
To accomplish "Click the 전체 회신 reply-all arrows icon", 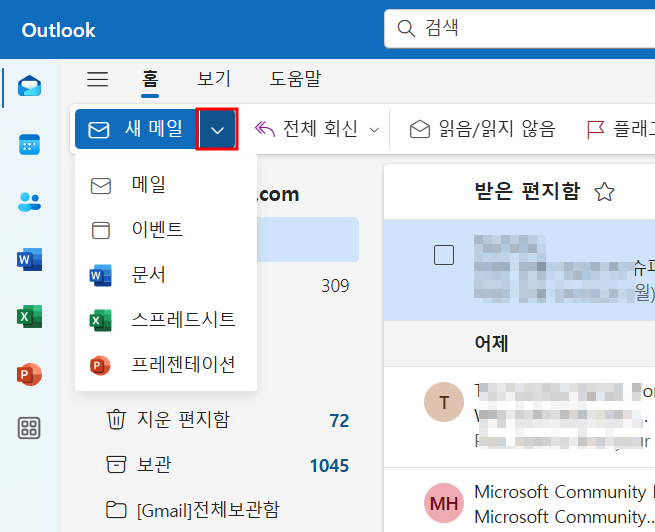I will tap(265, 129).
